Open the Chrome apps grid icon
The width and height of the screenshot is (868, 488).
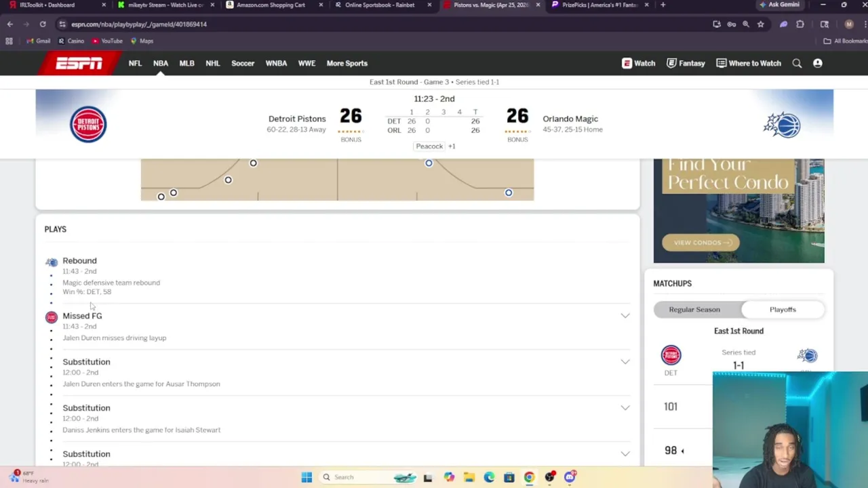9,41
